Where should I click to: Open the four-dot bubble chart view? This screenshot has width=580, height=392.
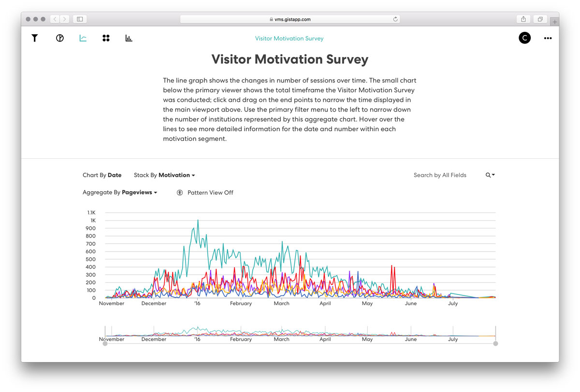tap(106, 38)
